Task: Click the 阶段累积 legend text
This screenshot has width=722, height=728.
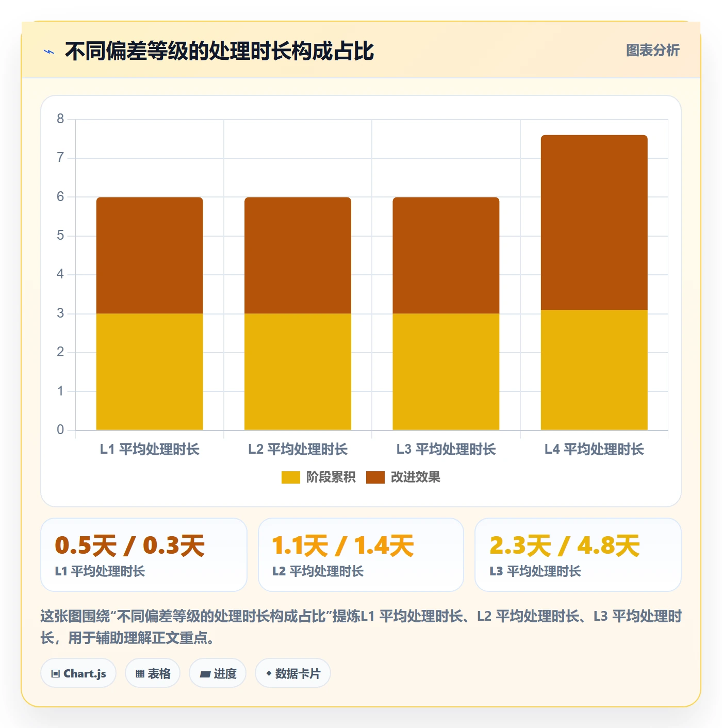Action: coord(331,477)
